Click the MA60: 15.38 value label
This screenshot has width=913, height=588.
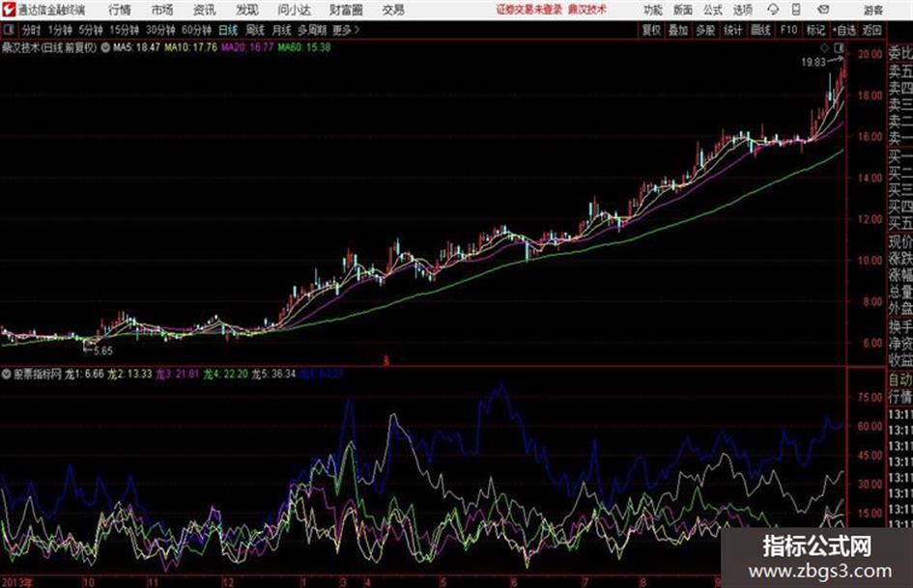click(304, 47)
